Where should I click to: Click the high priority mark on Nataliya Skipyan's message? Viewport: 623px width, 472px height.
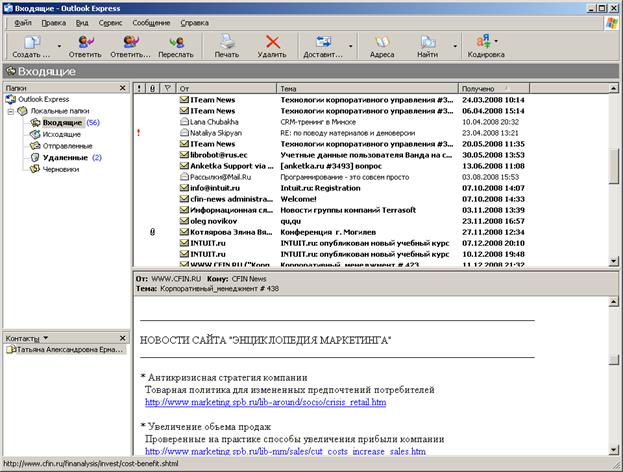(138, 133)
